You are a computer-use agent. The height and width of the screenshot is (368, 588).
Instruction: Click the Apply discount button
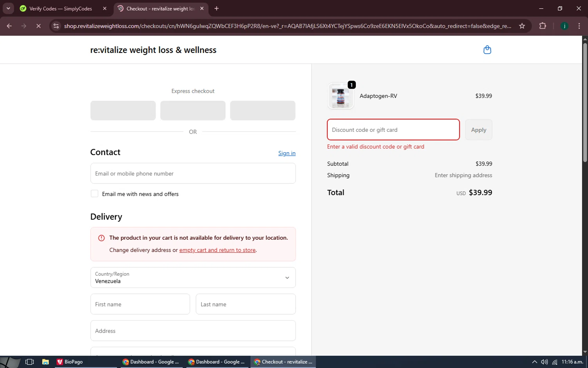pos(479,129)
